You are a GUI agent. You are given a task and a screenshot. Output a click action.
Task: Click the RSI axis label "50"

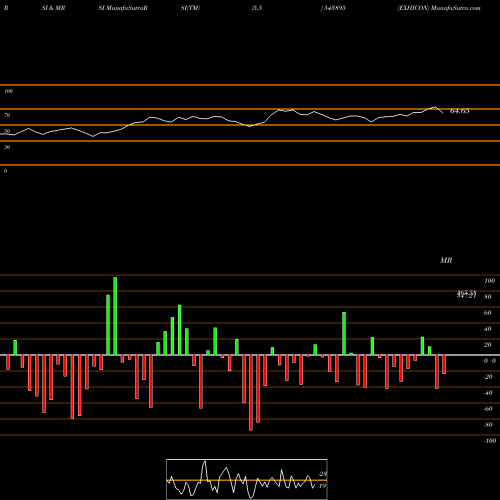click(7, 131)
